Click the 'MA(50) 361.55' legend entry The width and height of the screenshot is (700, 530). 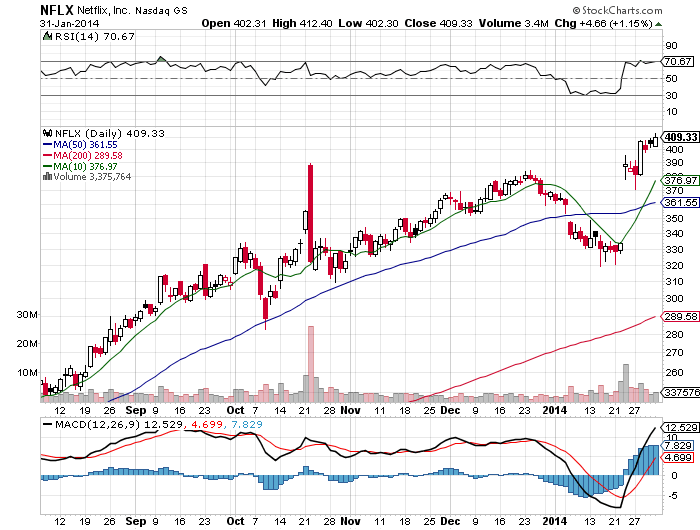coord(85,145)
